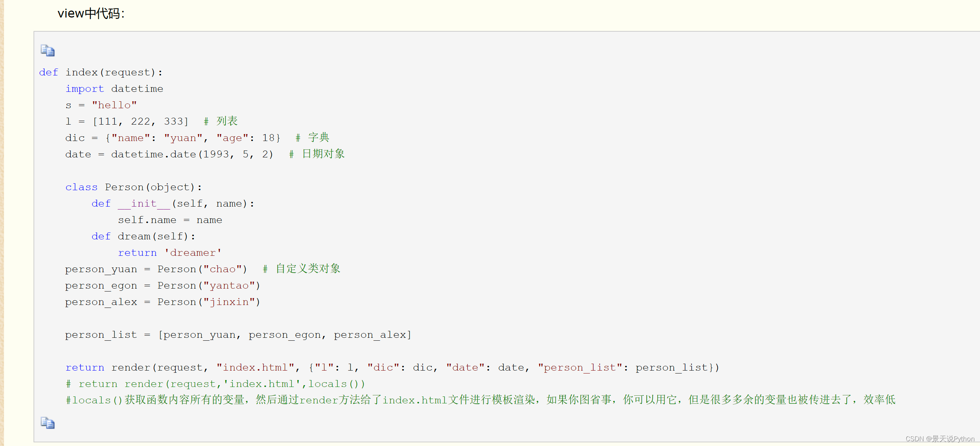Click the "def index(request):" line
980x446 pixels.
(101, 72)
